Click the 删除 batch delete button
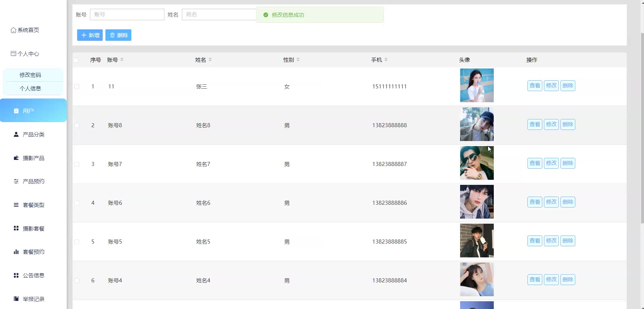Viewport: 644px width, 309px height. (x=118, y=35)
